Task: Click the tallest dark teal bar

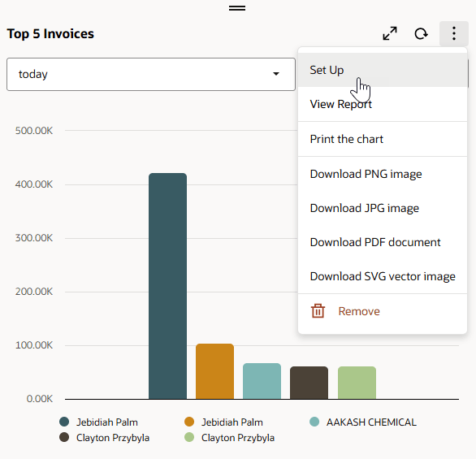Action: tap(167, 286)
